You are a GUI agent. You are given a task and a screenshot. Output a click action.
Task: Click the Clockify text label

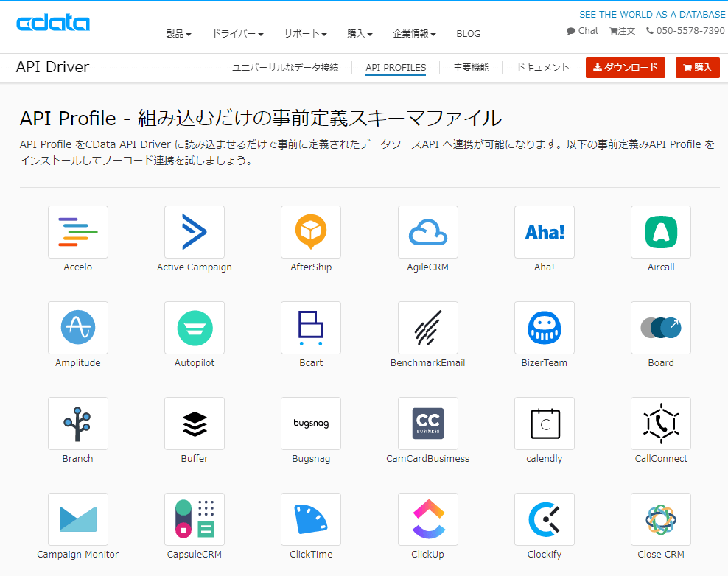[x=545, y=555]
